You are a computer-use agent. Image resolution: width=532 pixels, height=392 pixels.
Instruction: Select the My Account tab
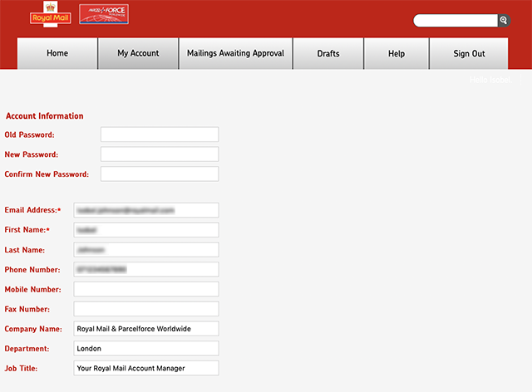pyautogui.click(x=138, y=53)
